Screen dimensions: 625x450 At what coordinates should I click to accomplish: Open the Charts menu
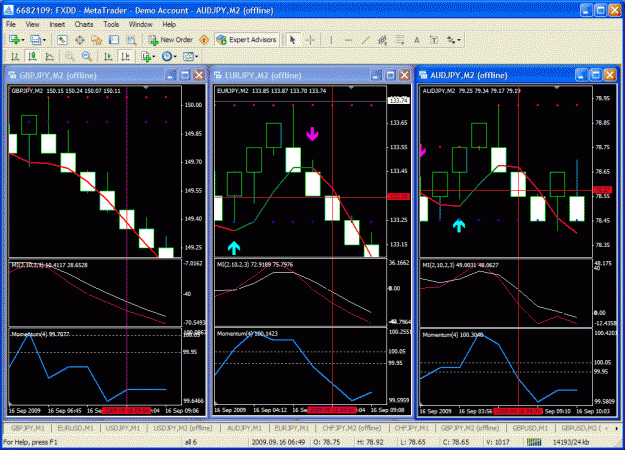click(84, 24)
